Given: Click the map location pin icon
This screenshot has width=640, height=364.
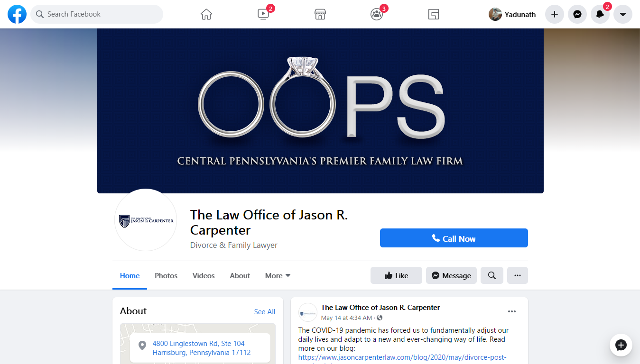Looking at the screenshot, I should pos(142,346).
